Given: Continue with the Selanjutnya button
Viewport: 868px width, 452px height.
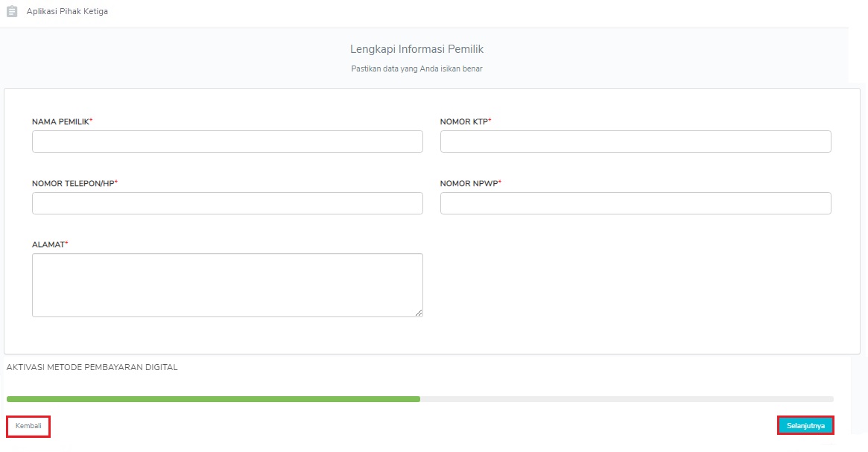Looking at the screenshot, I should [805, 425].
